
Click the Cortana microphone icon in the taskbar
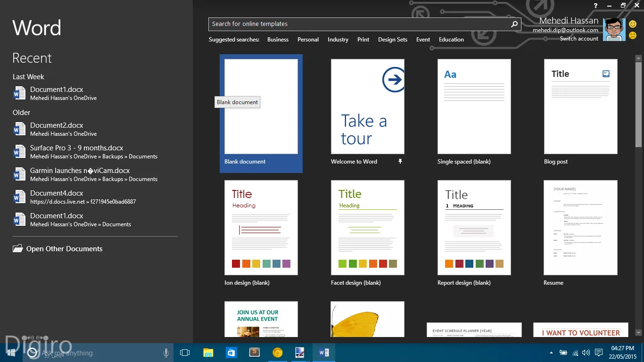coord(166,353)
